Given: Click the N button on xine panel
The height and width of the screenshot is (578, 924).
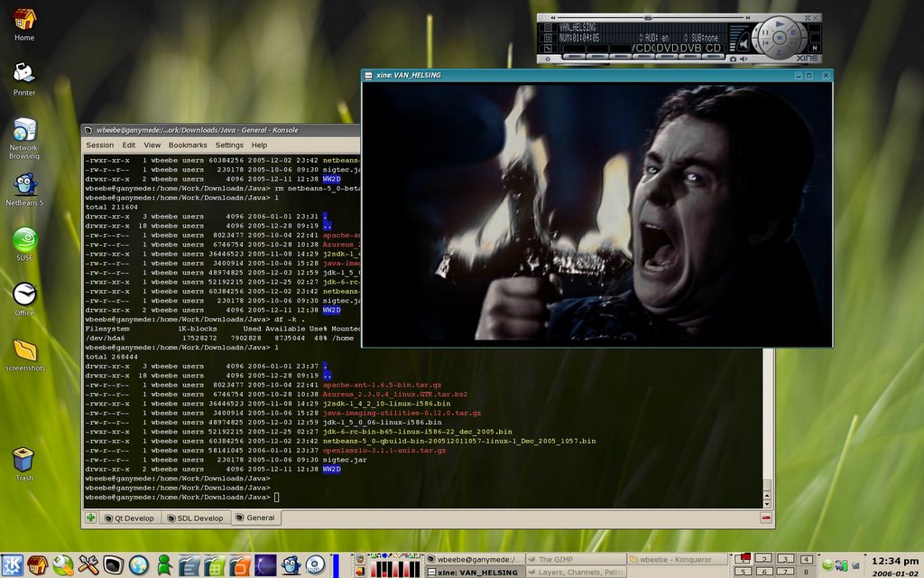Looking at the screenshot, I should (x=815, y=48).
